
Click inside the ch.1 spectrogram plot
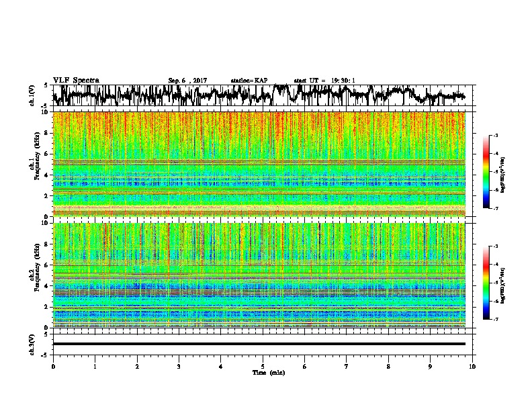259,164
